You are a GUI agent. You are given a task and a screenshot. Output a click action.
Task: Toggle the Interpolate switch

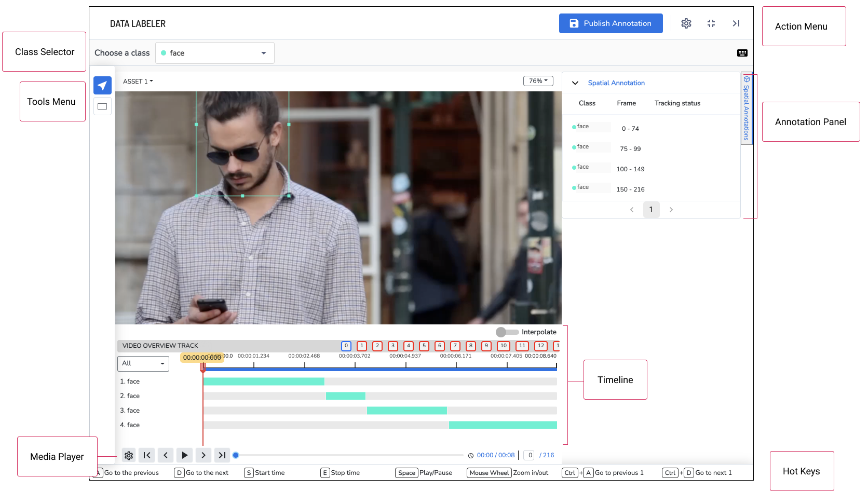tap(507, 332)
